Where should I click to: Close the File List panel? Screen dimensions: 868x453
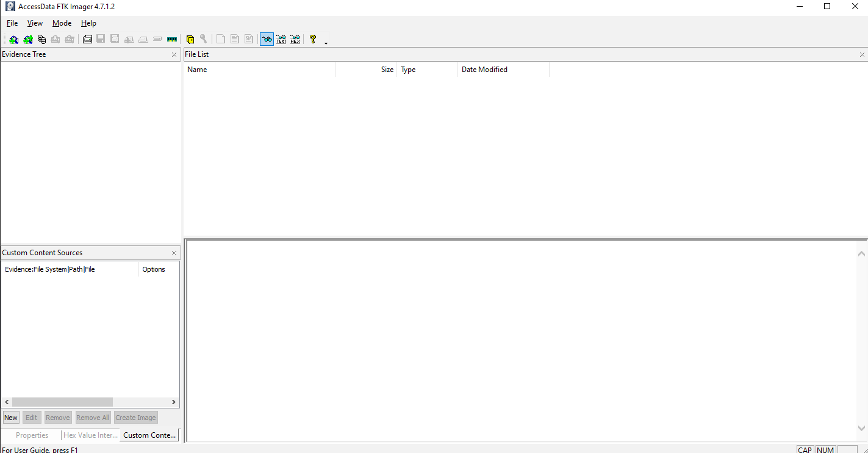(862, 54)
